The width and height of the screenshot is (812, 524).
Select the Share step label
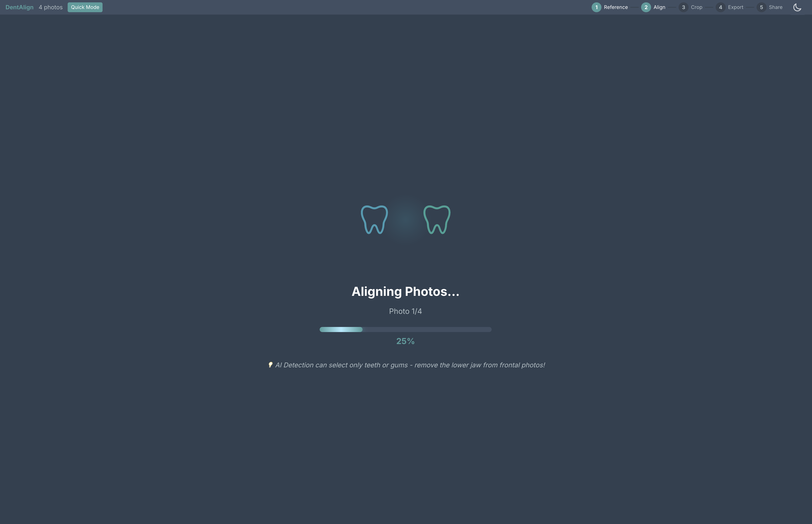coord(775,7)
